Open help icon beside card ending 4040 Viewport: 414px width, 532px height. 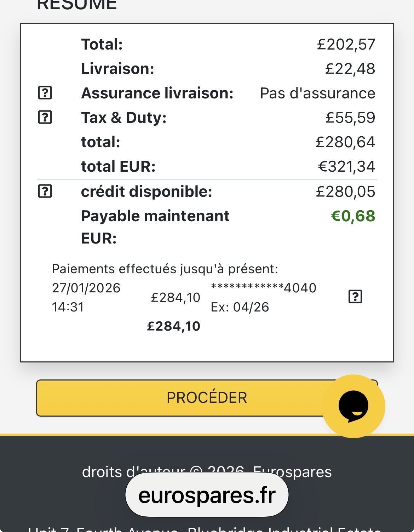[x=355, y=297]
